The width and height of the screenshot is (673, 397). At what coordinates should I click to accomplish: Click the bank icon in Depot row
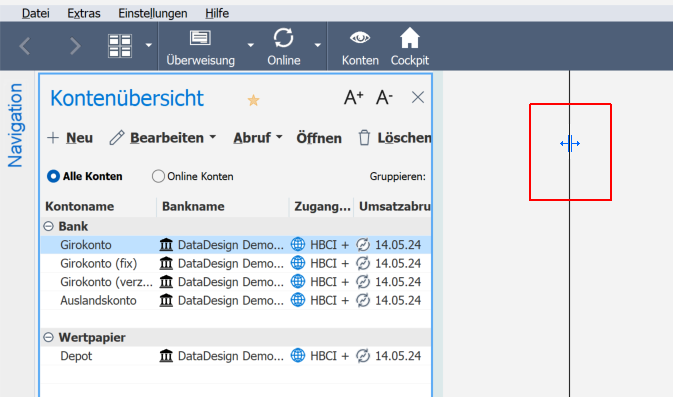[166, 356]
